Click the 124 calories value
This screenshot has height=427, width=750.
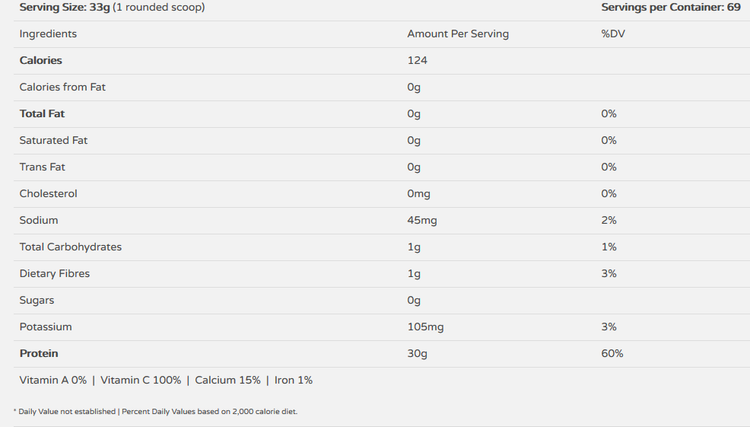point(417,60)
